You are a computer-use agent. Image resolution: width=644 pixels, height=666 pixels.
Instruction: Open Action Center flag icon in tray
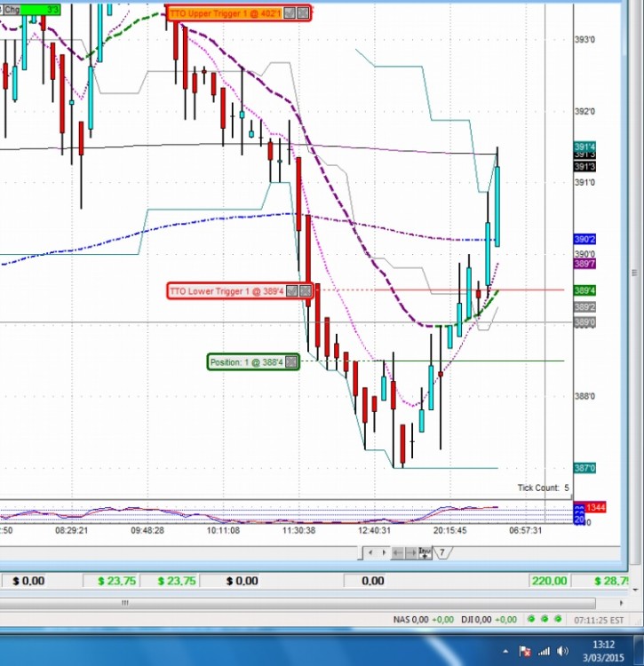point(525,651)
